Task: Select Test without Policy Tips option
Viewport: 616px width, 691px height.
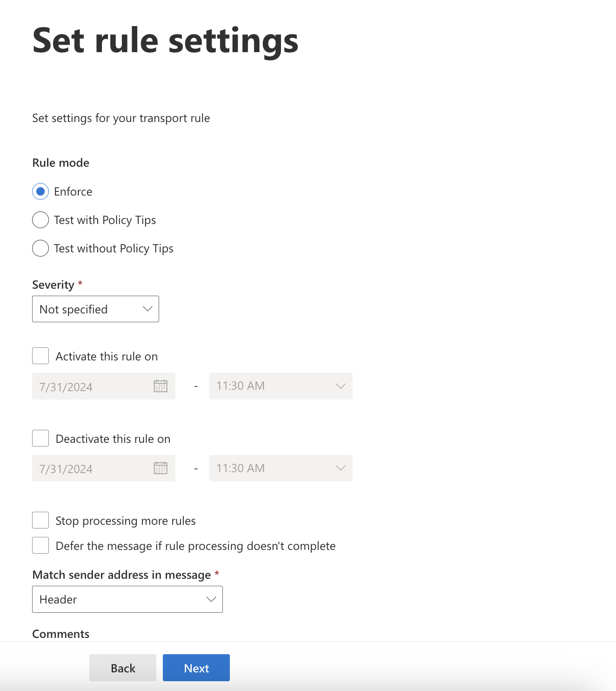Action: coord(40,248)
